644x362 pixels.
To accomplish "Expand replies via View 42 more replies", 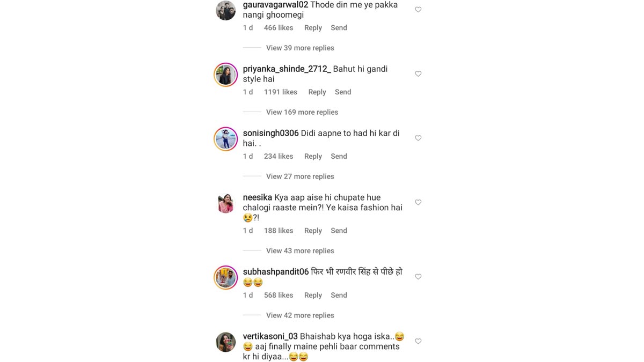I will [x=299, y=315].
